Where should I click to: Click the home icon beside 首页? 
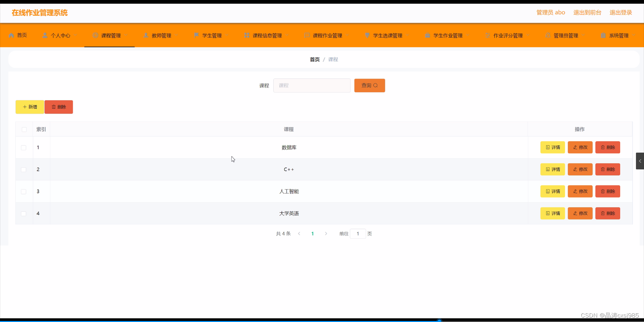coord(12,35)
